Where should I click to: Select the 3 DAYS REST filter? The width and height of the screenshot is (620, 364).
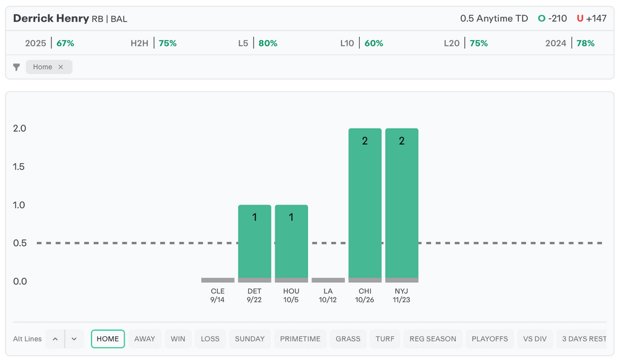pos(584,339)
